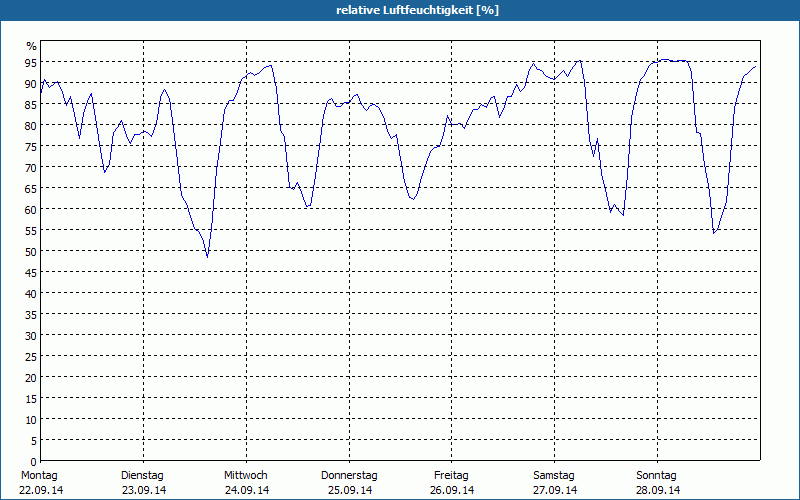Click the y-axis value '15'
Image resolution: width=800 pixels, height=500 pixels.
point(31,399)
